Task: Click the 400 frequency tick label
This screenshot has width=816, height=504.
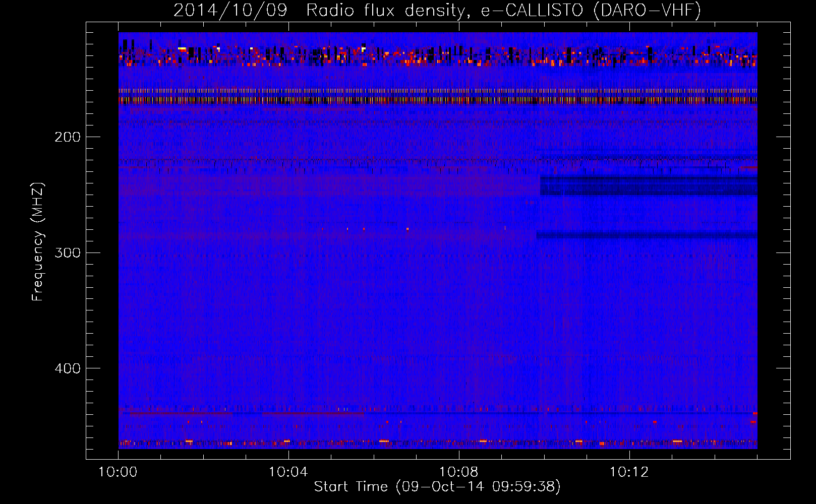Action: pos(68,368)
